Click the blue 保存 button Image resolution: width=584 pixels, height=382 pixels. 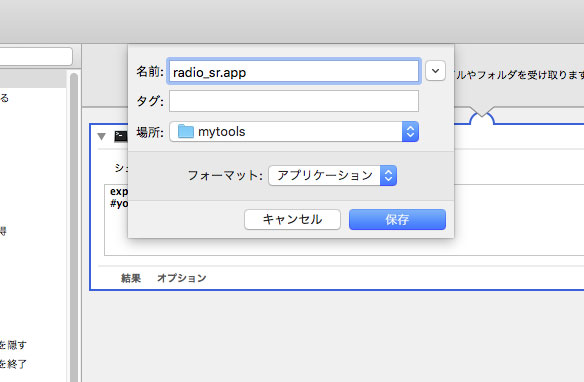click(397, 219)
